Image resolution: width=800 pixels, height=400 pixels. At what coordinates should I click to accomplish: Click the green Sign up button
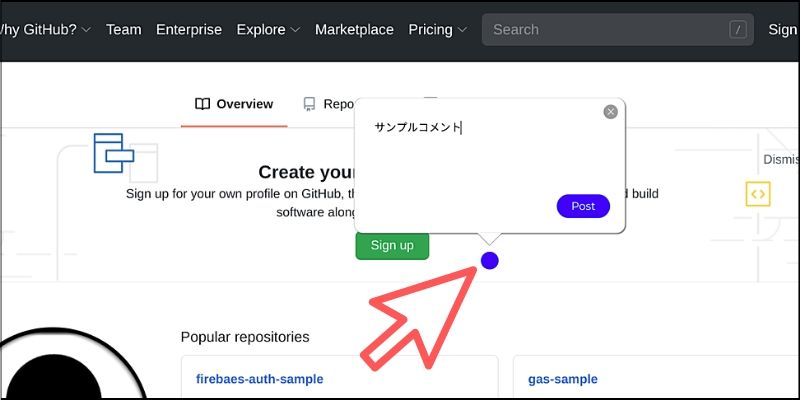pos(392,245)
